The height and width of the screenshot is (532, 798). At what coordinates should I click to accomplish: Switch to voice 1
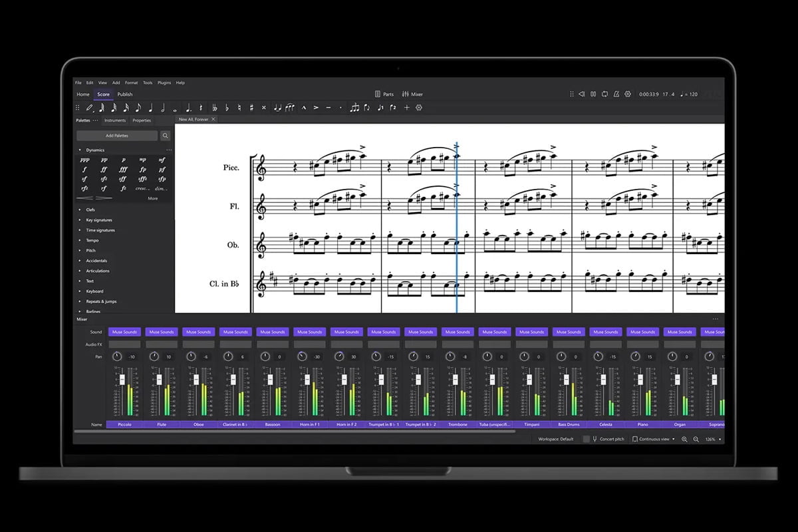(x=380, y=107)
